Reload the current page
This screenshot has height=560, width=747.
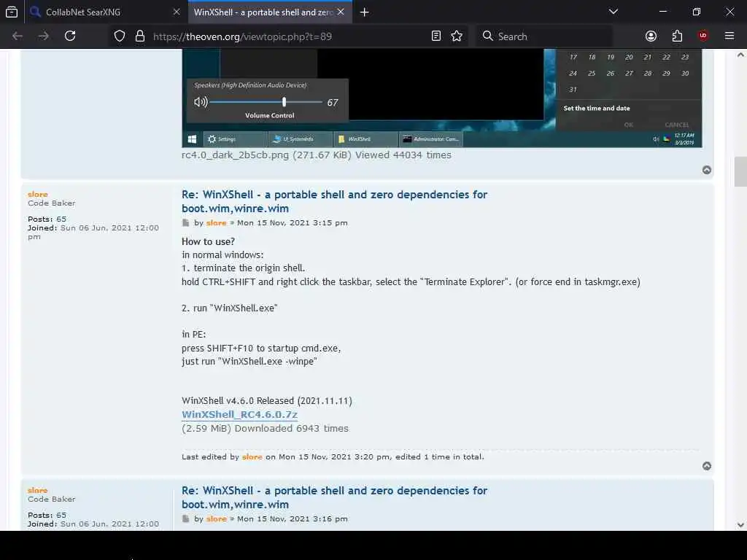tap(70, 36)
